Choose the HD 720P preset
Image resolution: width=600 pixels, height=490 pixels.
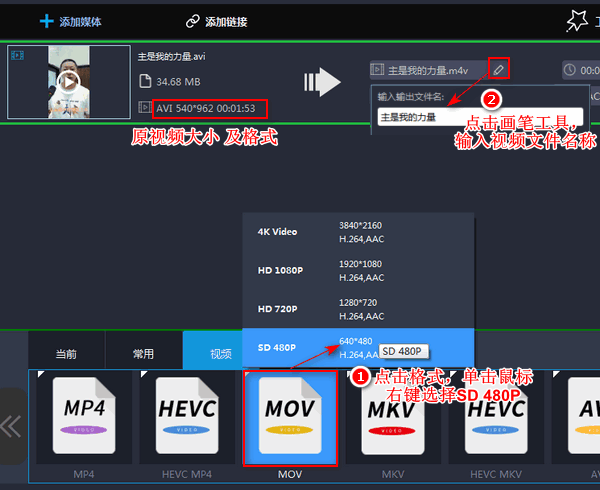[x=358, y=309]
